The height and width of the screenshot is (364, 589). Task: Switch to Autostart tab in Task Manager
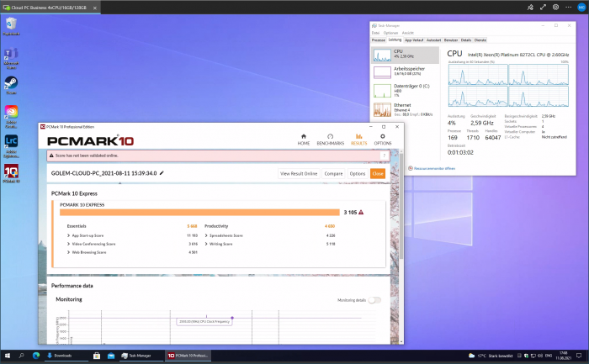[x=433, y=40]
